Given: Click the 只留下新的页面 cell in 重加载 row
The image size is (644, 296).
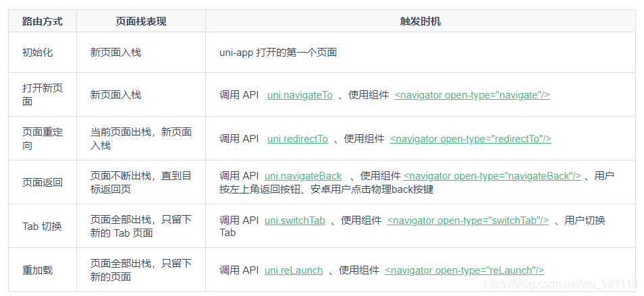Looking at the screenshot, I should tap(141, 270).
